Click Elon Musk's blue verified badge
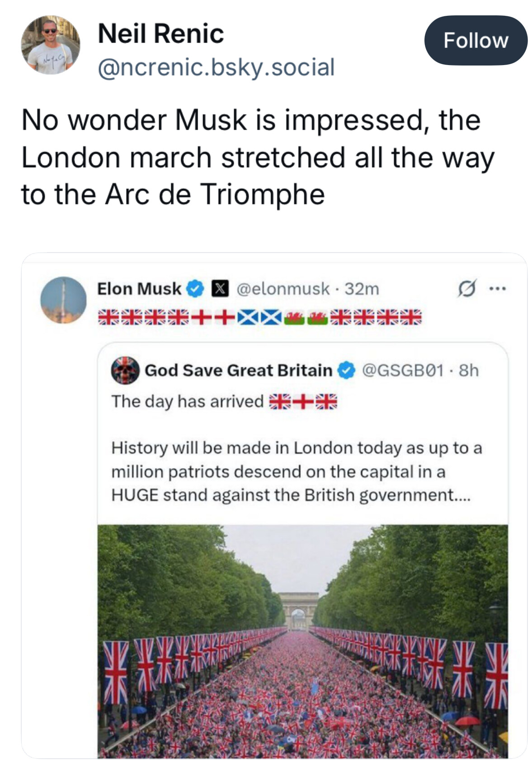532x784 pixels. click(x=196, y=289)
